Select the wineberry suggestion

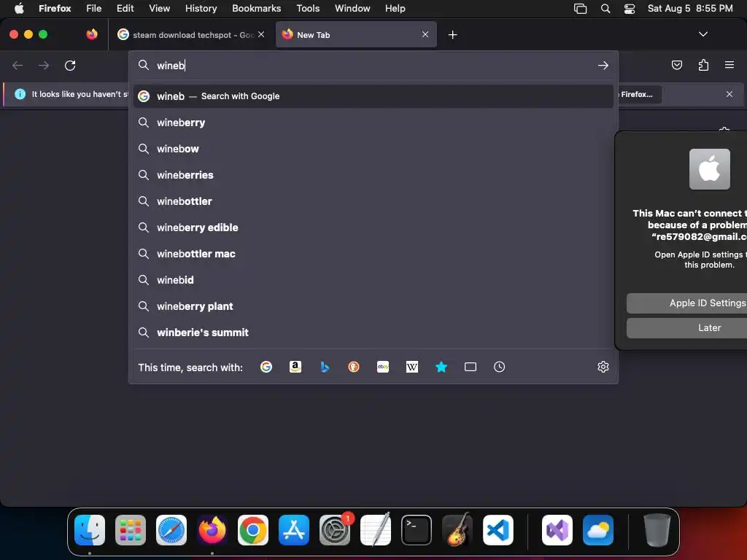(x=373, y=122)
